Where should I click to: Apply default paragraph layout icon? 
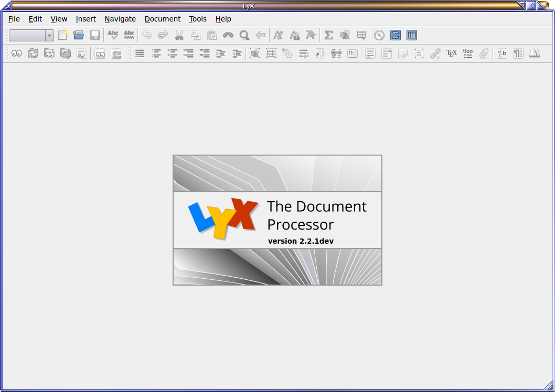click(140, 53)
